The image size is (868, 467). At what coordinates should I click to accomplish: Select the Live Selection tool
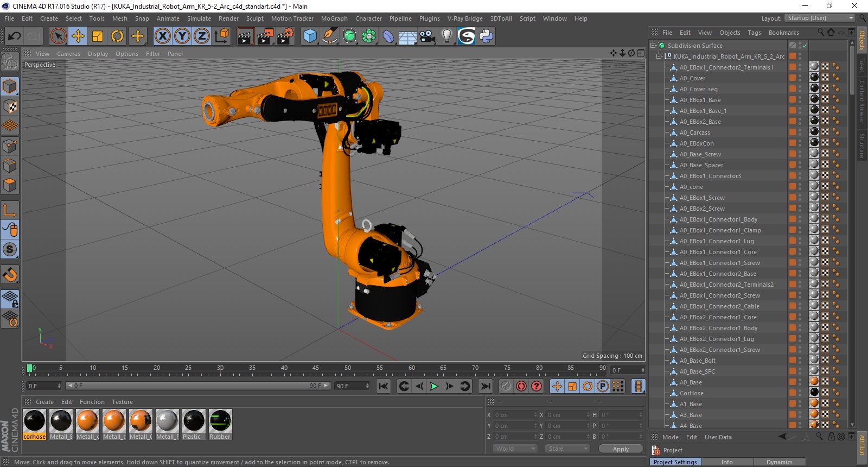click(58, 36)
